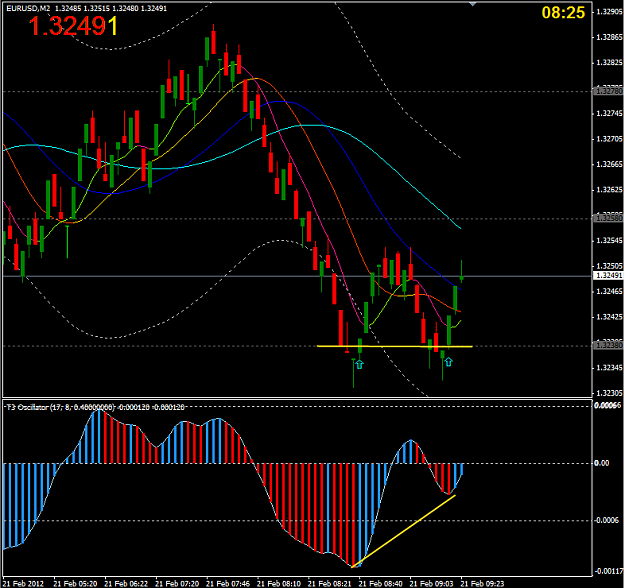Click the 1.32545 price axis value
This screenshot has width=625, height=588.
(609, 240)
